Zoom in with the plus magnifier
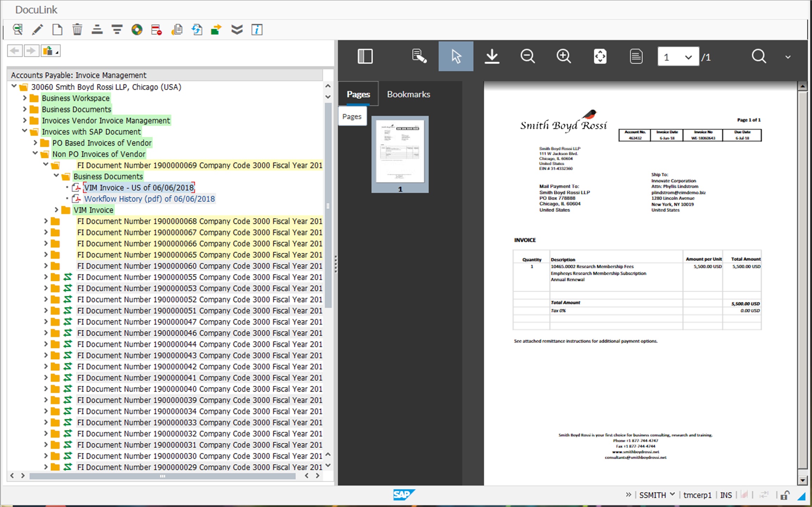This screenshot has height=507, width=812. click(564, 56)
